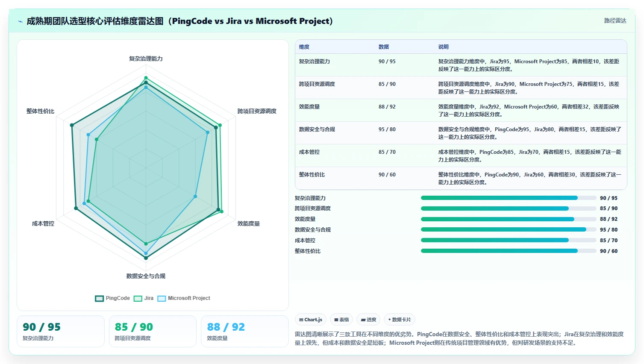This screenshot has height=364, width=644.
Task: Select the 数据卡片 tag
Action: (x=400, y=320)
